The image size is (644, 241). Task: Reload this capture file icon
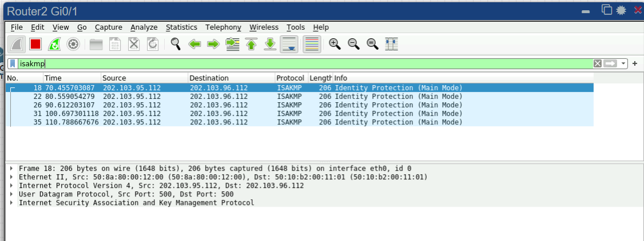click(x=153, y=44)
